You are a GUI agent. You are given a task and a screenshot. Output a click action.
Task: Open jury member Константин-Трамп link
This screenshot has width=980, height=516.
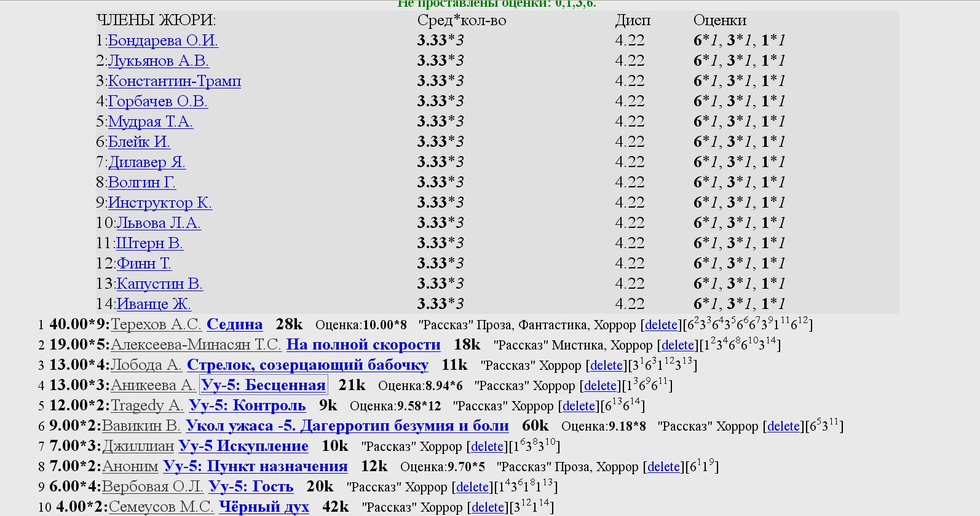point(174,81)
